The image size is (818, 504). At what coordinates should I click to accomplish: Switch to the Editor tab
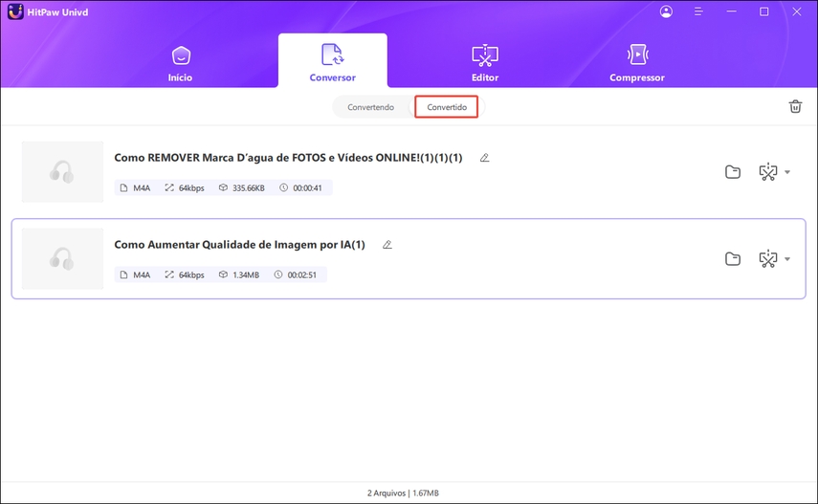pyautogui.click(x=485, y=62)
